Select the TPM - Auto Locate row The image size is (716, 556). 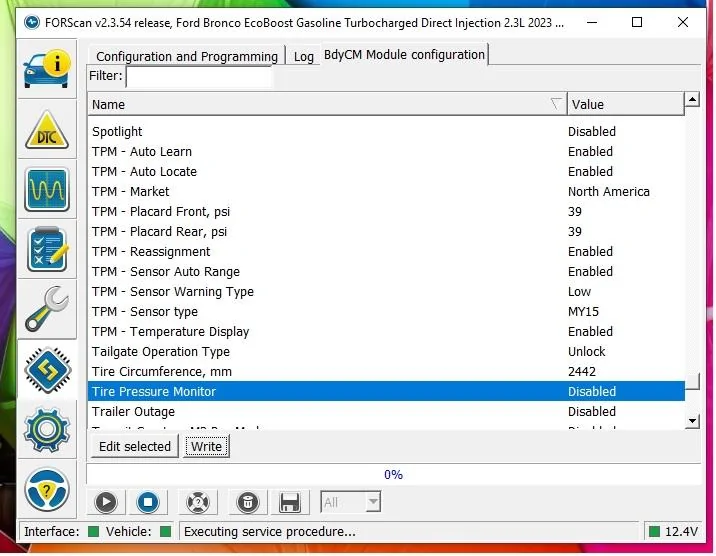tap(386, 172)
